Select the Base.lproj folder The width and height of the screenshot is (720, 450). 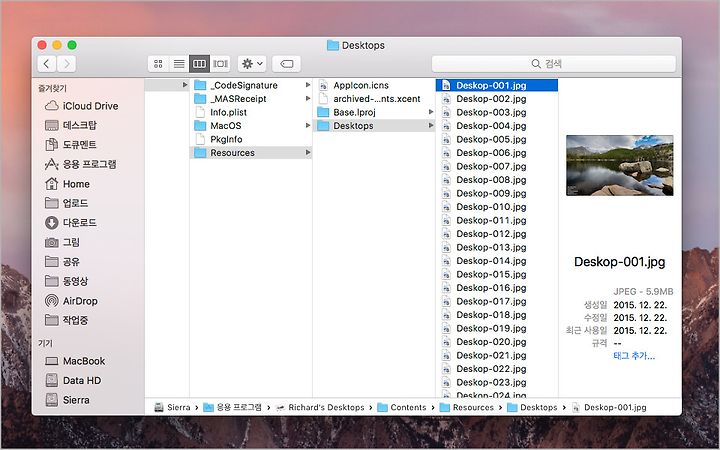[x=374, y=112]
